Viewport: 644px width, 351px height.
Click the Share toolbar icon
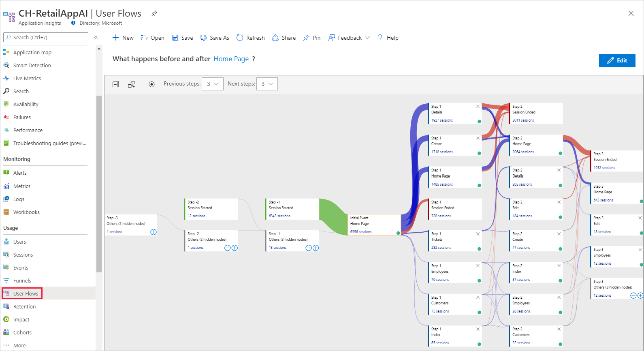(275, 38)
